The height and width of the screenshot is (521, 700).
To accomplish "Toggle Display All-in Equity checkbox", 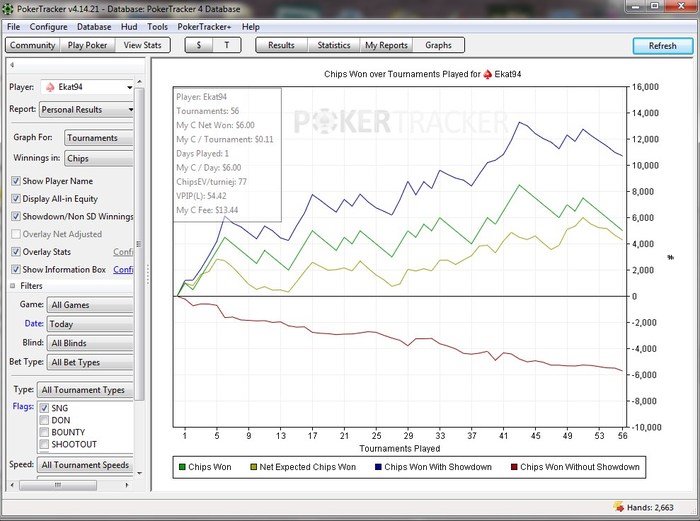I will coord(16,199).
